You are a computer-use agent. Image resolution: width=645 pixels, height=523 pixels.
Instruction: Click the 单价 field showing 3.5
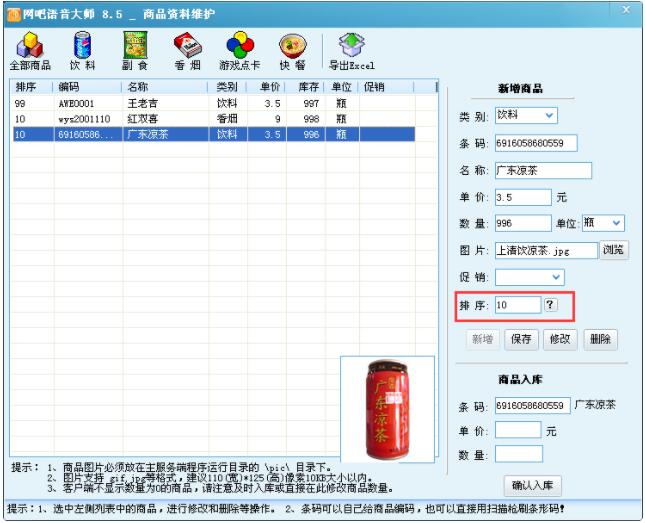point(523,198)
